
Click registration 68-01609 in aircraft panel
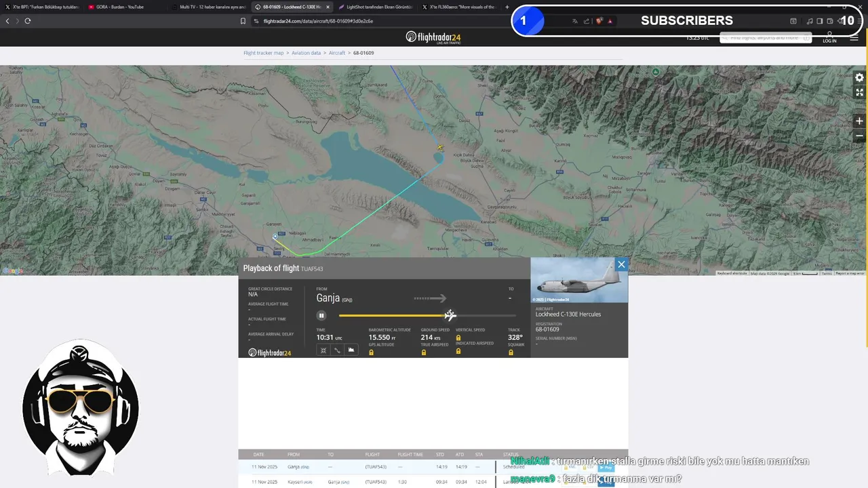click(547, 329)
